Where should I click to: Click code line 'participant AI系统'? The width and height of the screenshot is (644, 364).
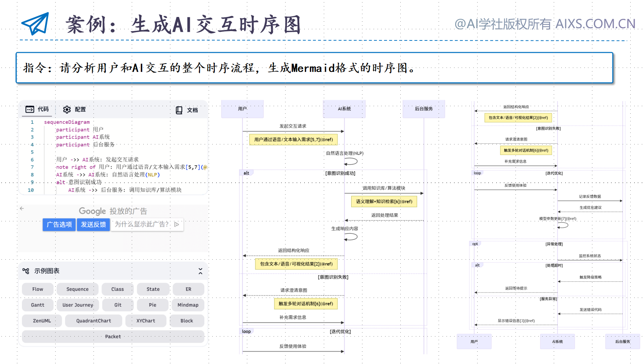point(83,137)
